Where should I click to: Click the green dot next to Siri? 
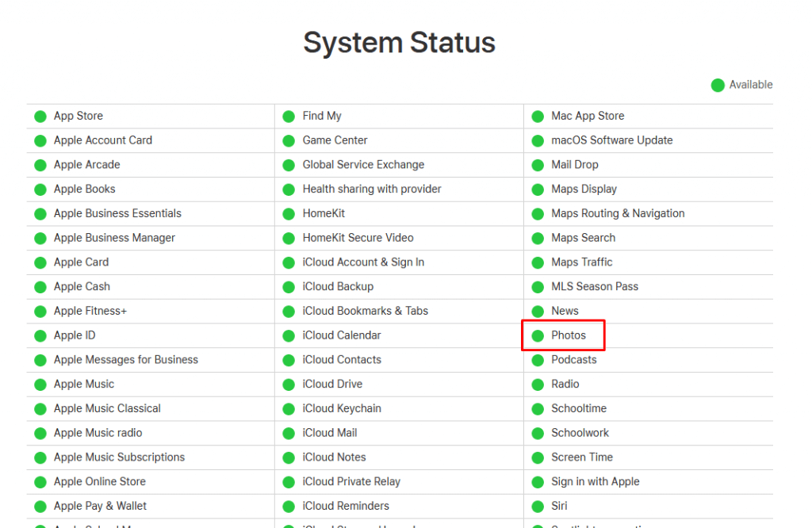(538, 507)
